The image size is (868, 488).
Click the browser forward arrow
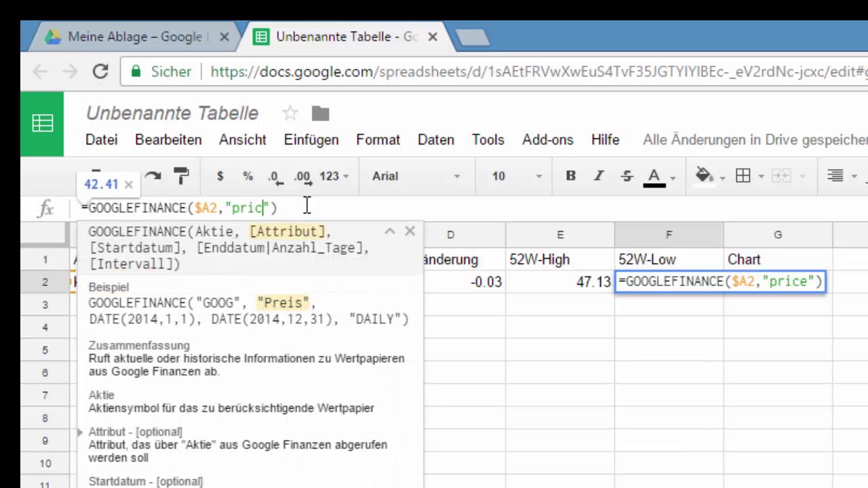point(70,71)
